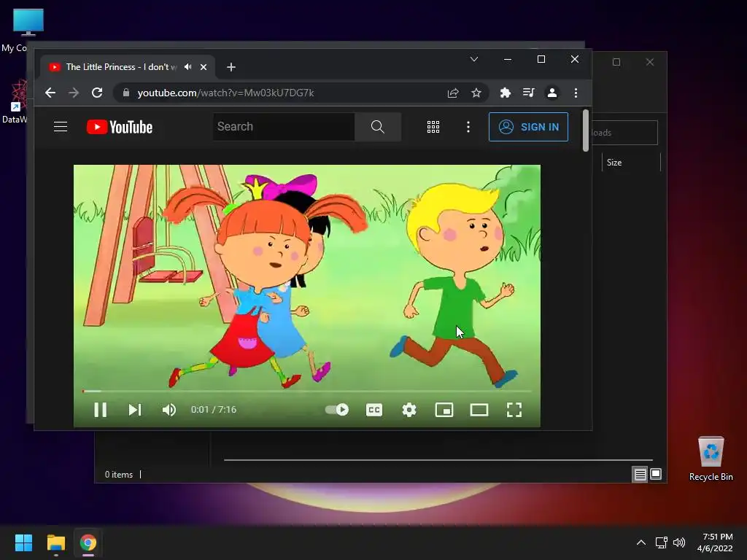Click the File Explorer search box

click(624, 133)
